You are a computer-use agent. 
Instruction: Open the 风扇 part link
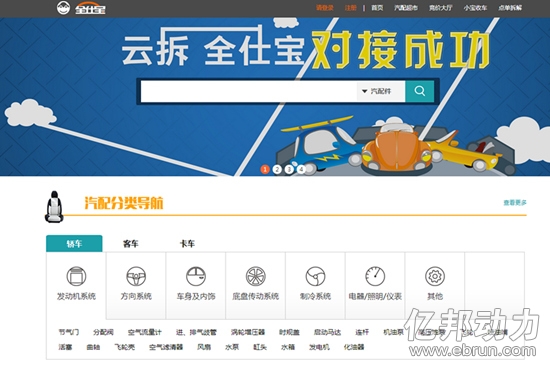[204, 347]
